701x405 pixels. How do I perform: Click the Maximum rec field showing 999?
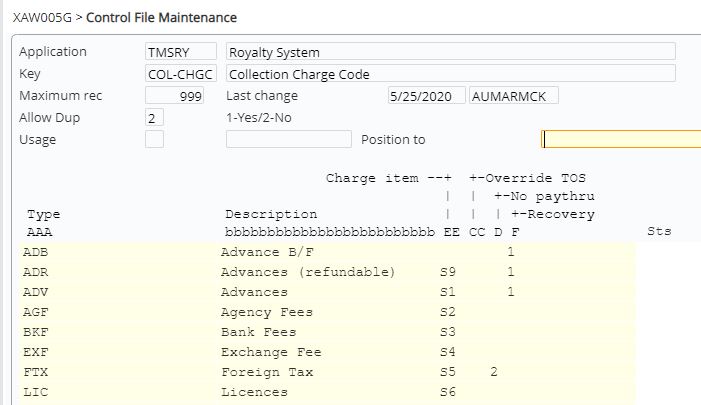tap(175, 96)
